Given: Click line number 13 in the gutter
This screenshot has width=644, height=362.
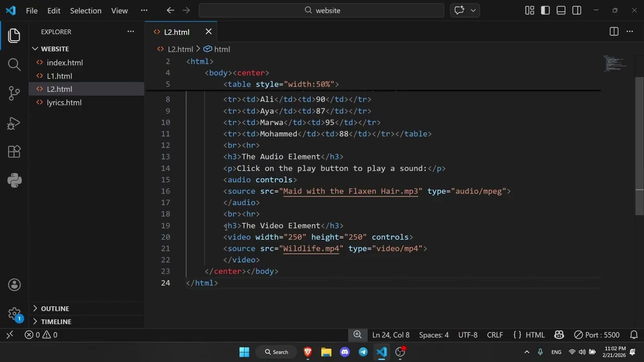Looking at the screenshot, I should (166, 157).
